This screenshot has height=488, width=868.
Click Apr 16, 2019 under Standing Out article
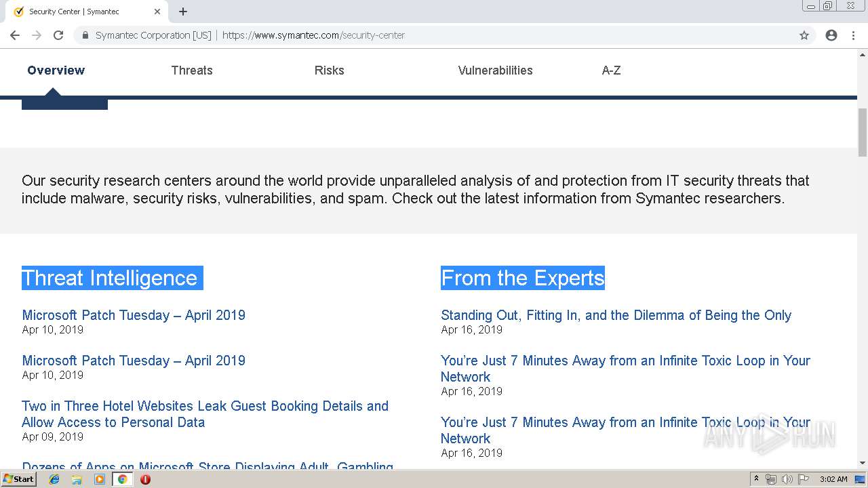coord(471,329)
